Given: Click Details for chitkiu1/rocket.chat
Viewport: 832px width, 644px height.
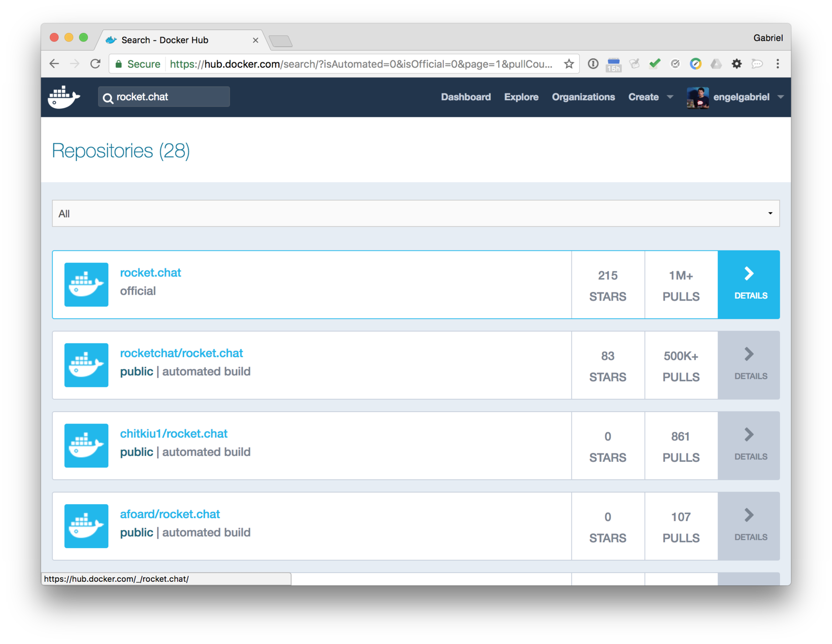Looking at the screenshot, I should click(748, 446).
